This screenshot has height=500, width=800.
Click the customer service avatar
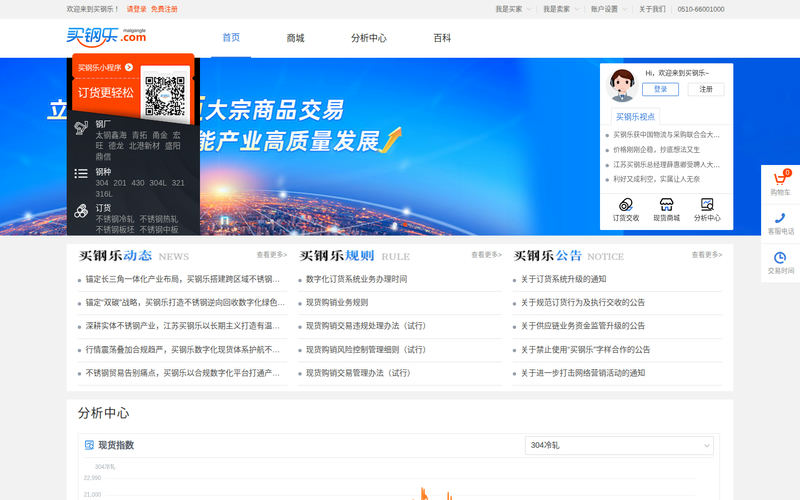click(622, 85)
